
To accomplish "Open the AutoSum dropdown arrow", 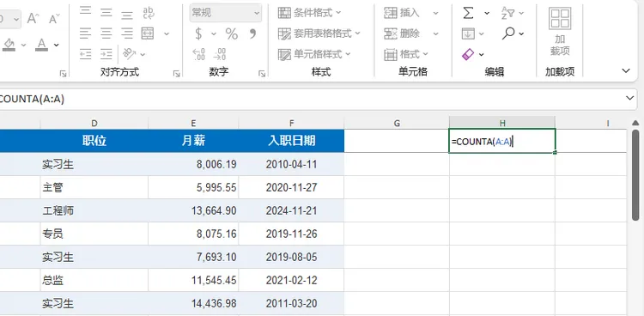I will (487, 13).
